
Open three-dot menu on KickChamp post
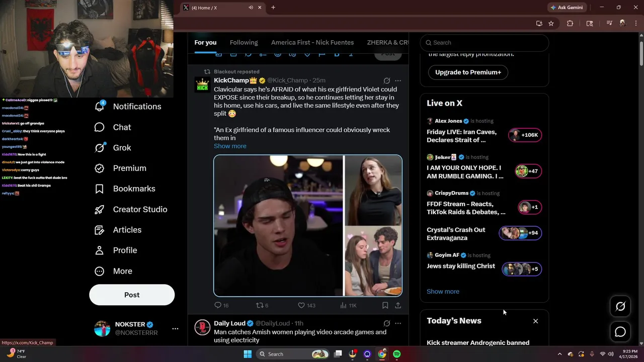[398, 80]
